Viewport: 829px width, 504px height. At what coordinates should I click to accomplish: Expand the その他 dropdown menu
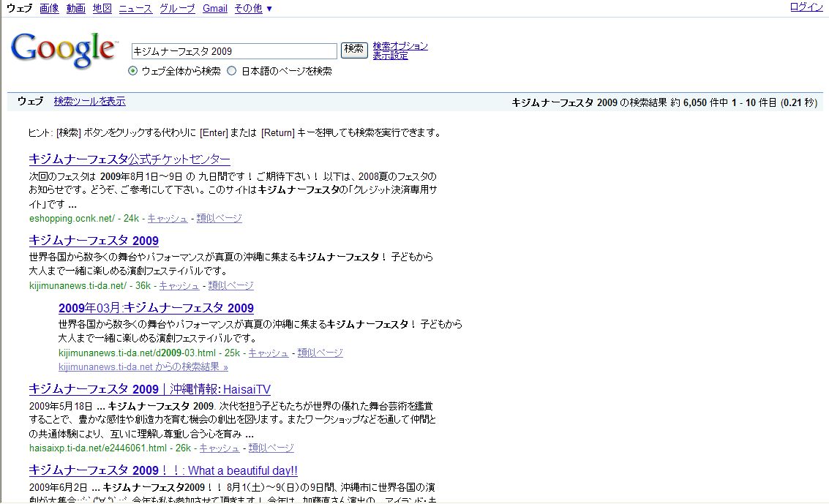coord(252,9)
